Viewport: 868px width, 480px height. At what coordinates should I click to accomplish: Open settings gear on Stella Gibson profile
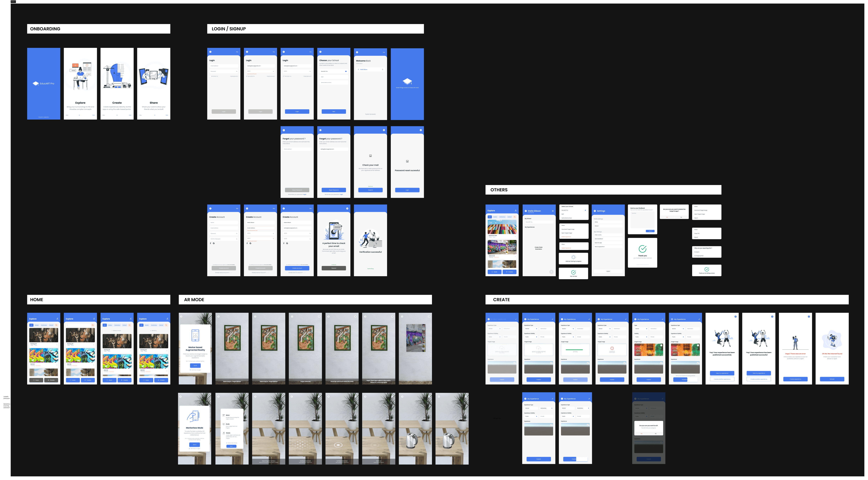[553, 211]
